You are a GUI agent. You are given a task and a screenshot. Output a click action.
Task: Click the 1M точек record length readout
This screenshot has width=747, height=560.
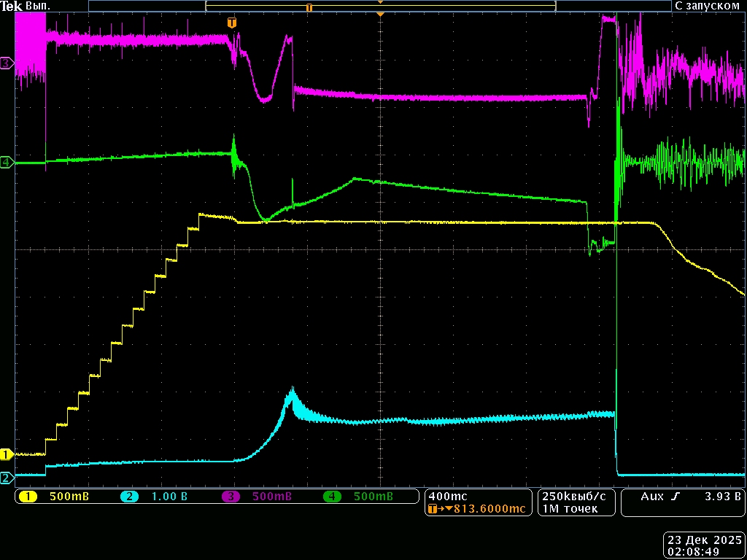570,509
